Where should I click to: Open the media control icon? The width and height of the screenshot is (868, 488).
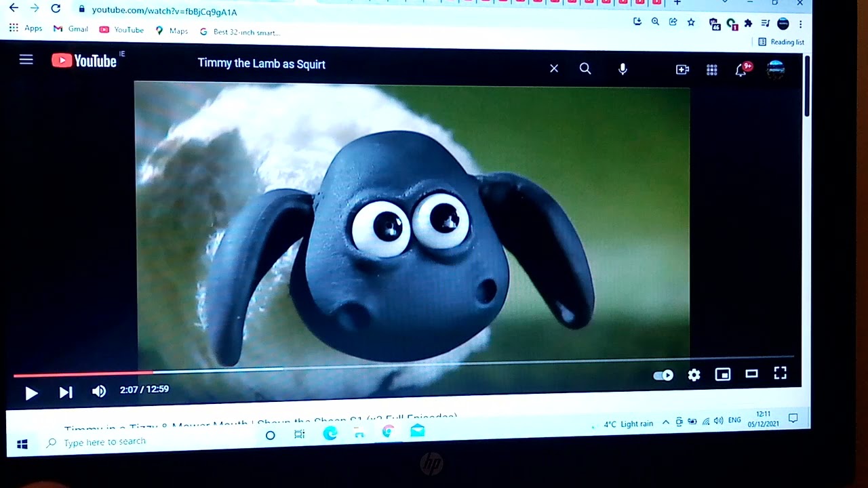click(766, 23)
